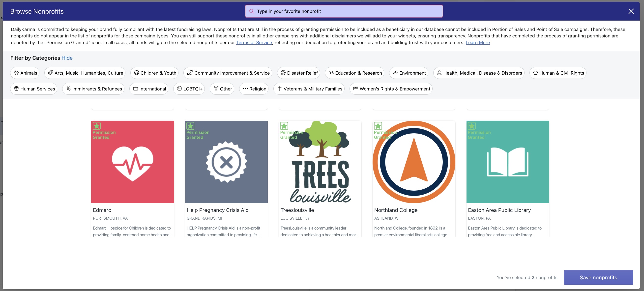This screenshot has width=644, height=291.
Task: Select the Disaster Relief lifebuoy icon
Action: click(283, 73)
